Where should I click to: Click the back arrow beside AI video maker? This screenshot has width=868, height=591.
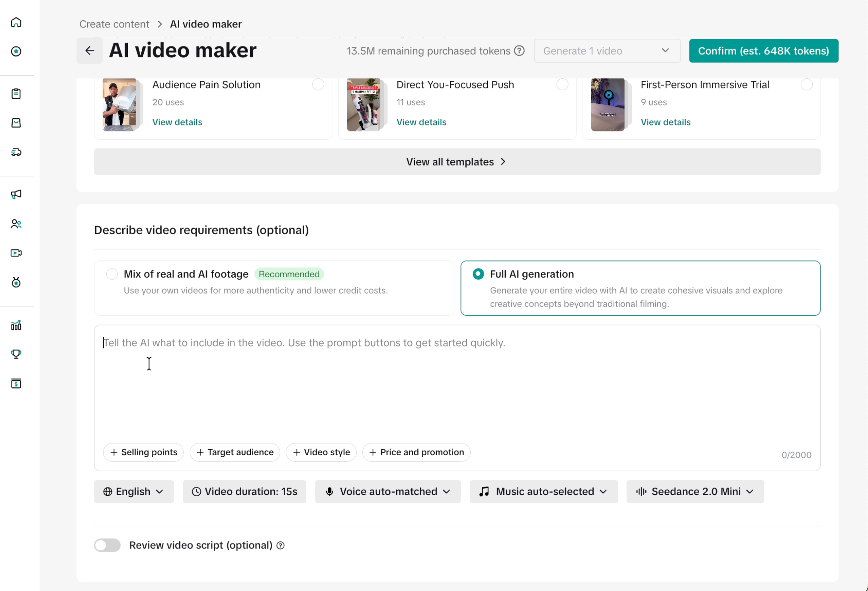[x=90, y=51]
